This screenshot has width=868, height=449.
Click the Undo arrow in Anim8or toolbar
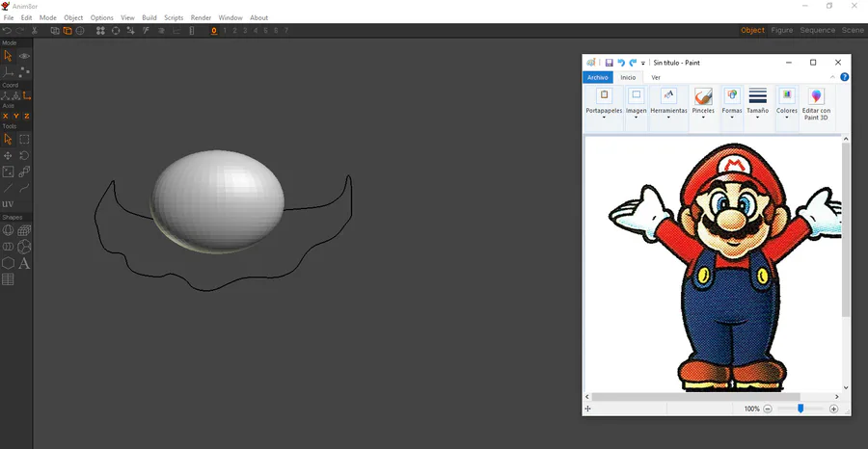coord(7,31)
